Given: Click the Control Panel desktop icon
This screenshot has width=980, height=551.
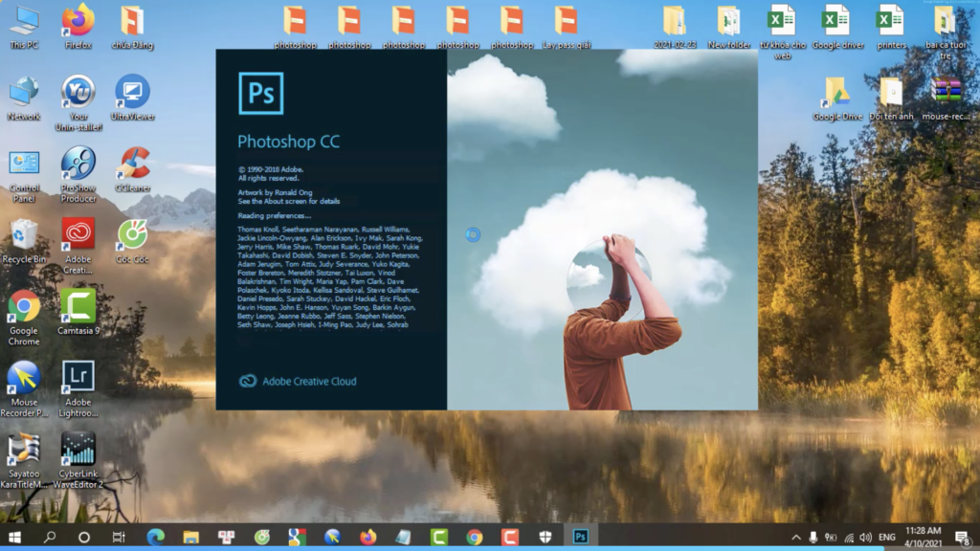Looking at the screenshot, I should pos(24,176).
